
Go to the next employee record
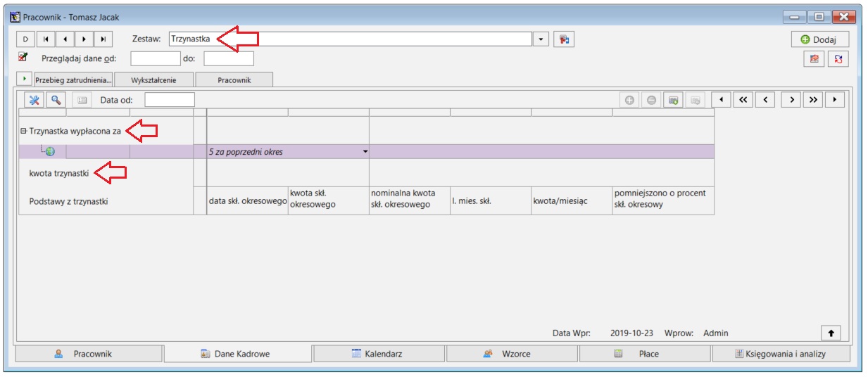point(84,39)
